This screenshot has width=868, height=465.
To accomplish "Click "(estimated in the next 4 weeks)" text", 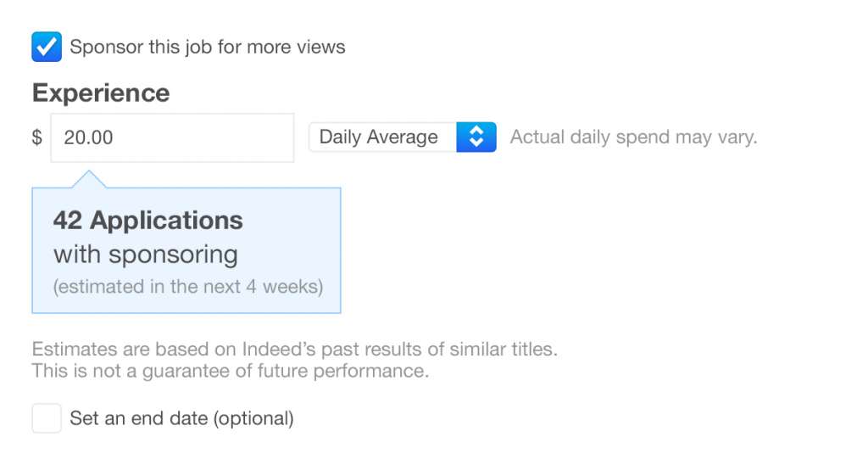I will (x=188, y=287).
